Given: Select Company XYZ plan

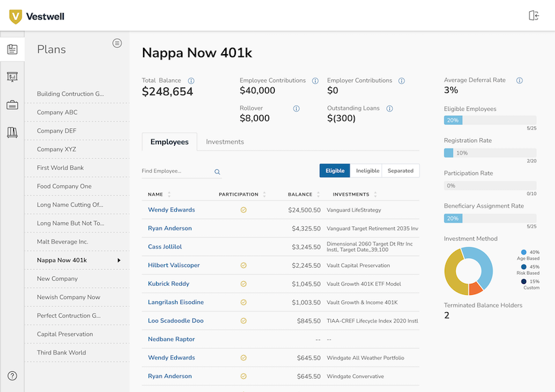Looking at the screenshot, I should (77, 149).
